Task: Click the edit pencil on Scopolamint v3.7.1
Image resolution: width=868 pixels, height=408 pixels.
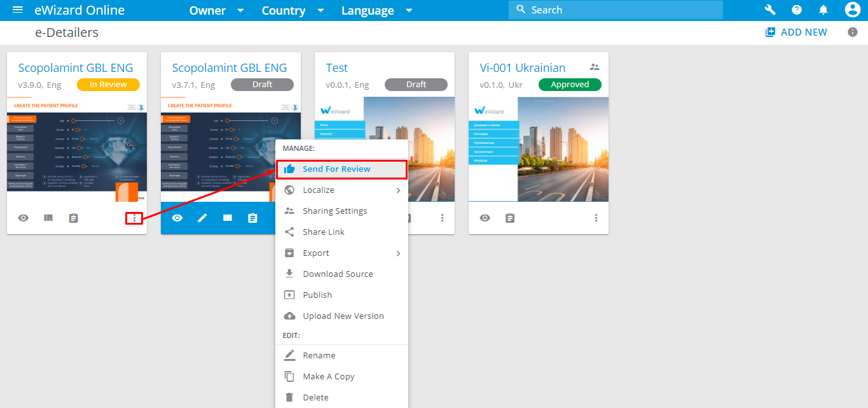Action: [x=202, y=218]
